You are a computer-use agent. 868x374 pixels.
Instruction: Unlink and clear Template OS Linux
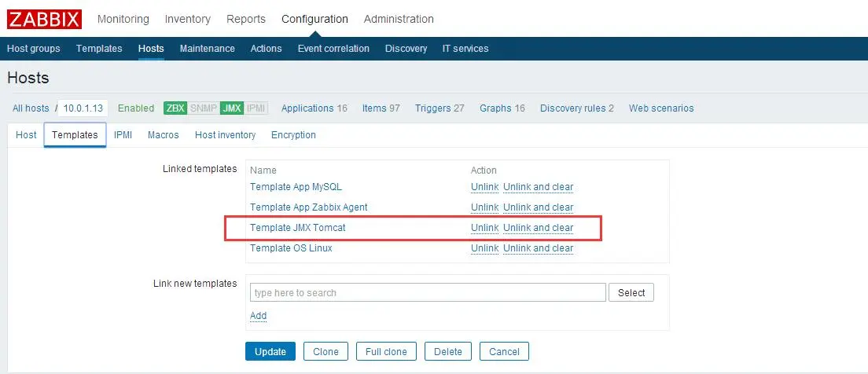coord(538,248)
